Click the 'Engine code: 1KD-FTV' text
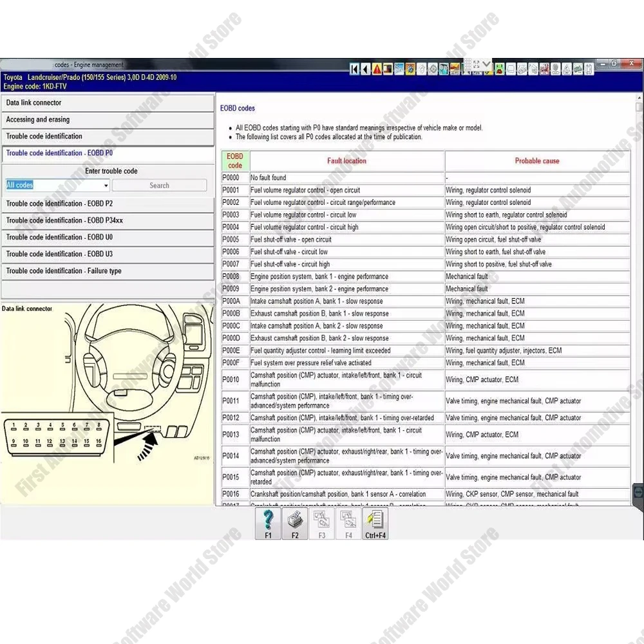This screenshot has width=644, height=644. (x=35, y=86)
